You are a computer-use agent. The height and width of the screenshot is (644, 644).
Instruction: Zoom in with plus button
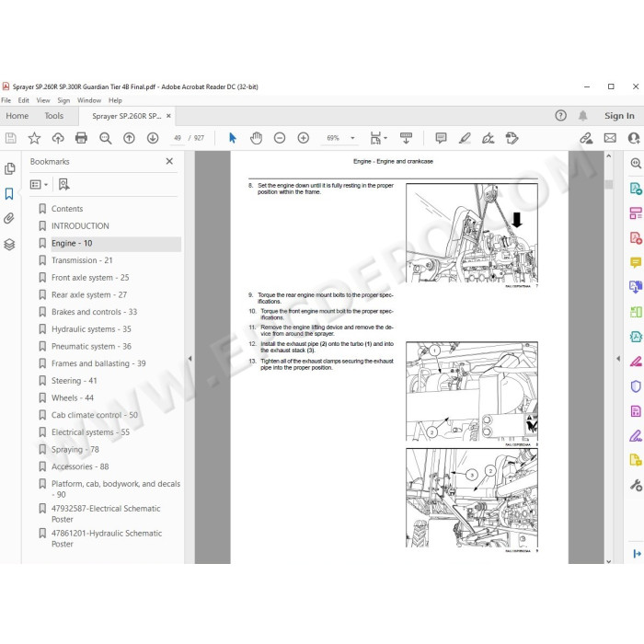click(303, 138)
